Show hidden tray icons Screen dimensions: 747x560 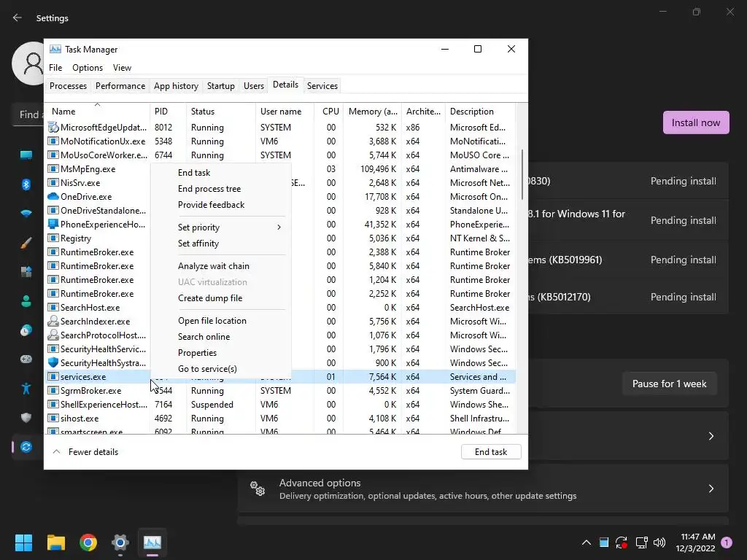pyautogui.click(x=587, y=542)
